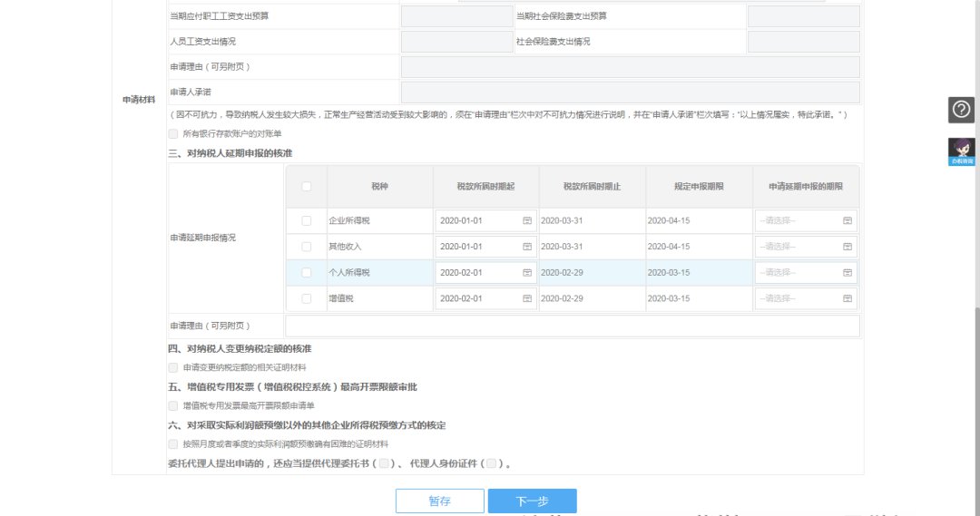
Task: Open calendar icon for 增值税 start date
Action: click(527, 298)
